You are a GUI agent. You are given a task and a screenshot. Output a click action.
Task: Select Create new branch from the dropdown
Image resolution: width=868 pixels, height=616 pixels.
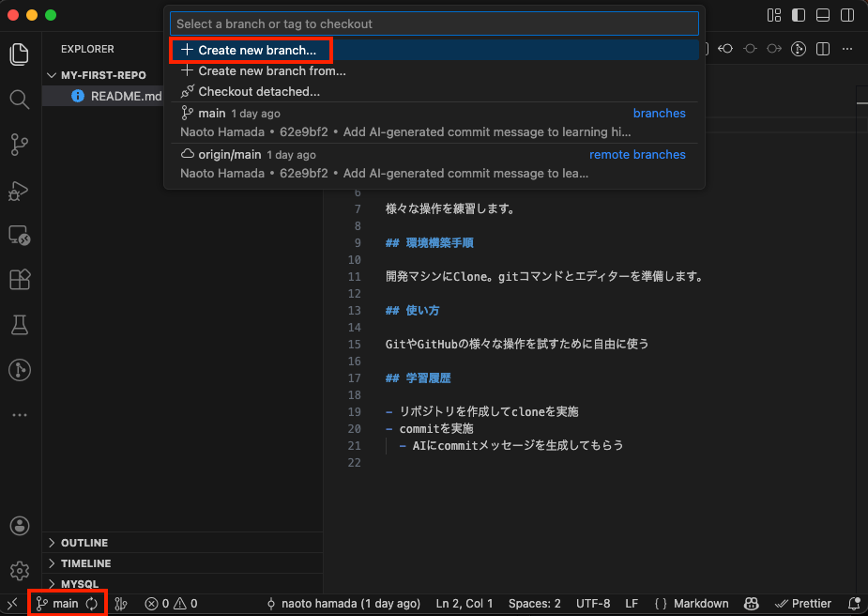(x=251, y=49)
